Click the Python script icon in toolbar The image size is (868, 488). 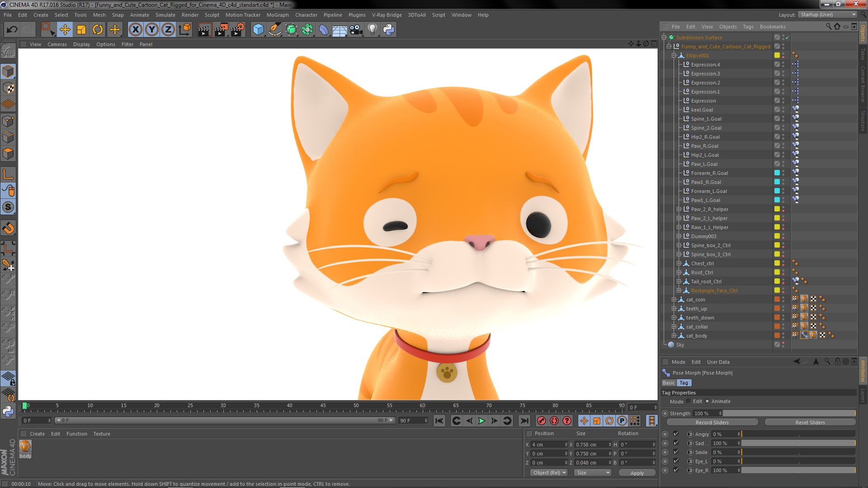click(389, 30)
